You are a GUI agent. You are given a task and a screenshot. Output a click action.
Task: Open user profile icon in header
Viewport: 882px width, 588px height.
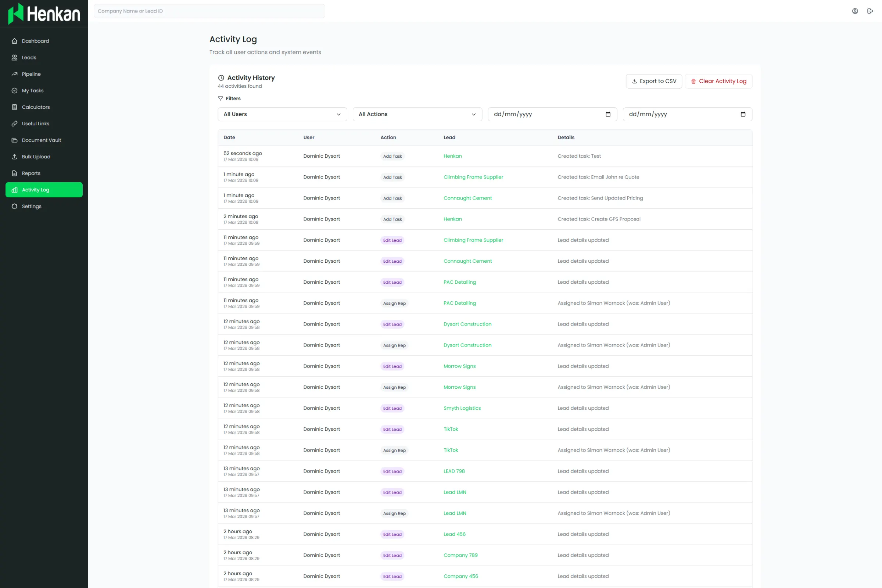coord(855,11)
